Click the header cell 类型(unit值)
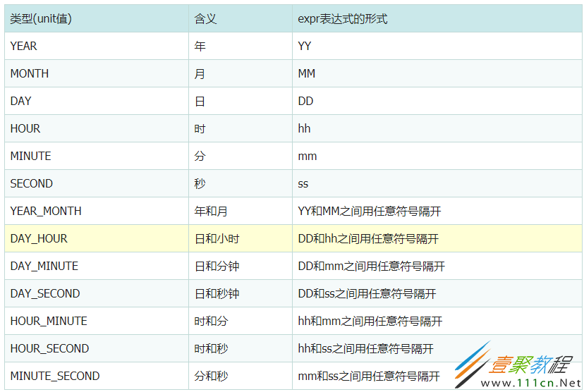The width and height of the screenshot is (584, 392). 97,18
